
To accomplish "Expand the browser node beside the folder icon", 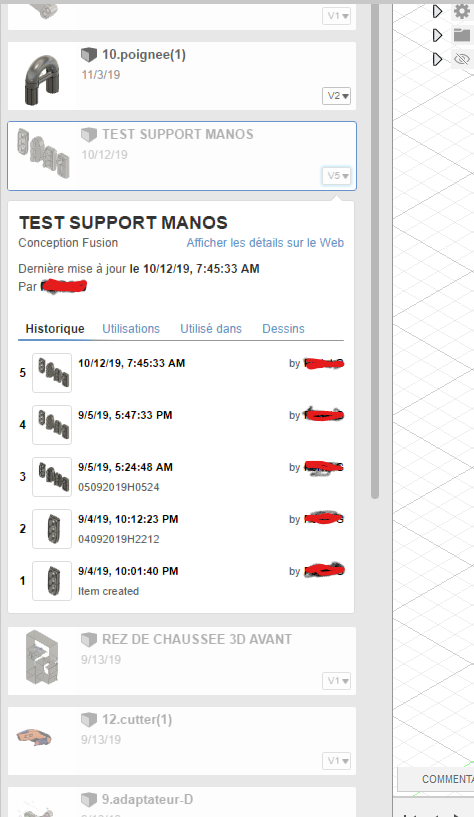I will (438, 35).
